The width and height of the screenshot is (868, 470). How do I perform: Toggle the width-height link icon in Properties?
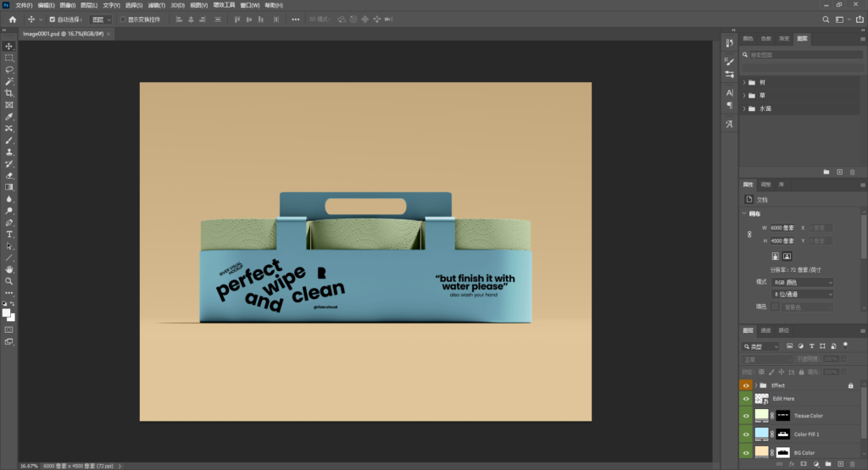[749, 235]
